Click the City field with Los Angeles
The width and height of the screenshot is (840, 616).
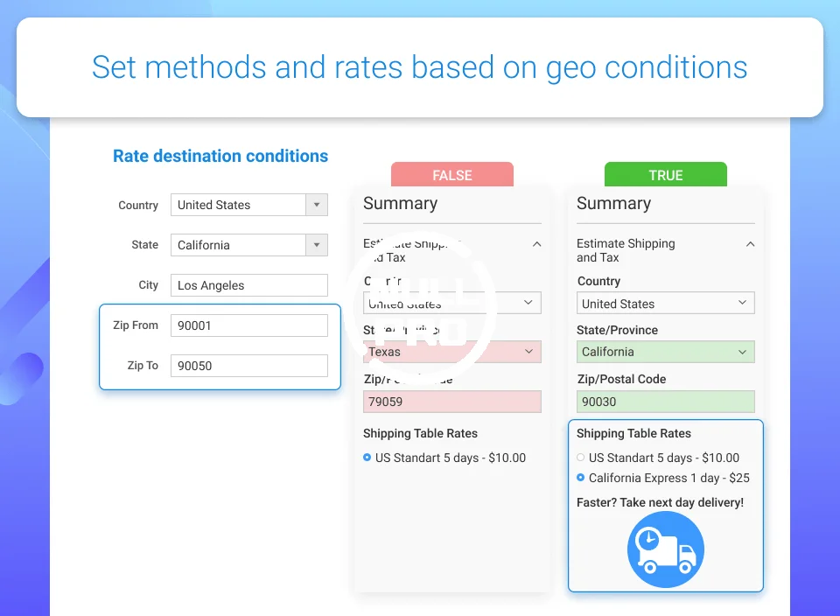249,285
